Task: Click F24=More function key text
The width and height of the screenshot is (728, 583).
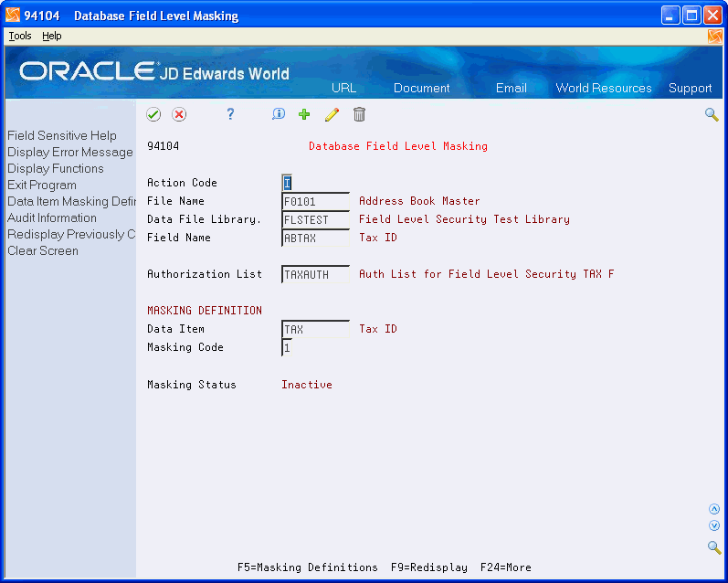Action: (506, 567)
